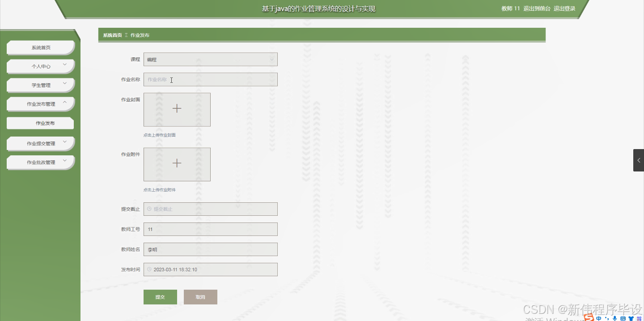Click the green 提交 button
644x321 pixels.
(x=160, y=297)
